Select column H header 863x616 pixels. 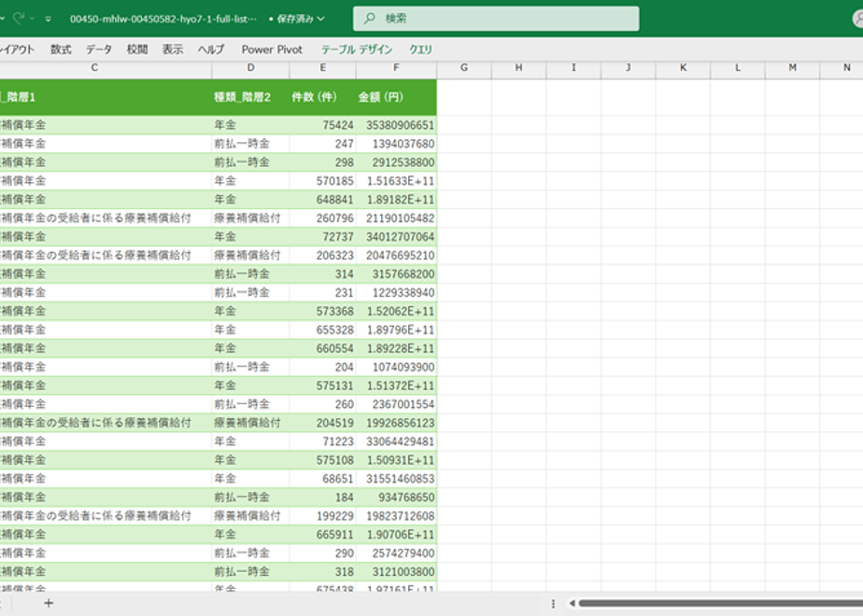click(x=518, y=67)
